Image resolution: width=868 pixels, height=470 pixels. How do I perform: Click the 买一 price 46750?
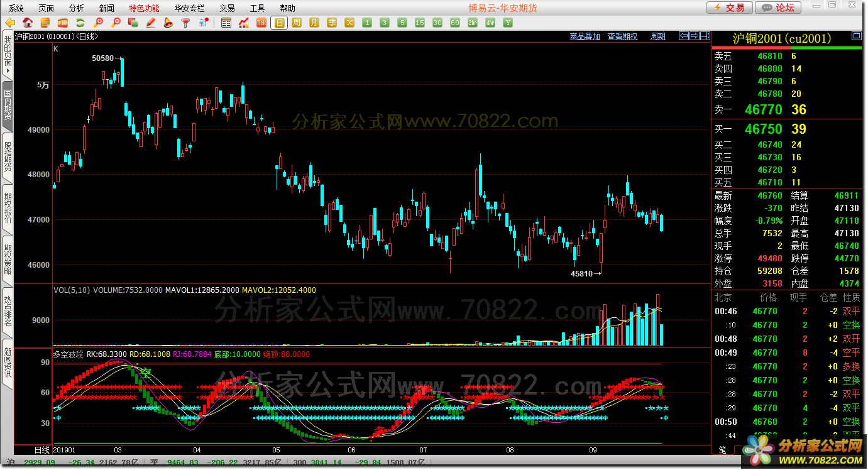pos(764,129)
